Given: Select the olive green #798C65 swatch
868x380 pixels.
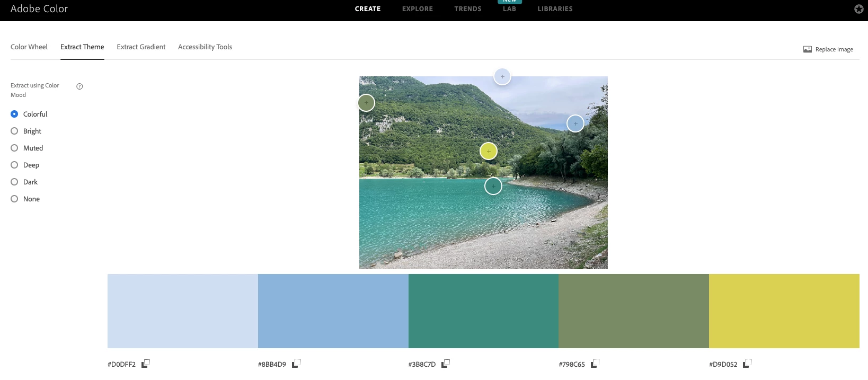Looking at the screenshot, I should [x=634, y=311].
